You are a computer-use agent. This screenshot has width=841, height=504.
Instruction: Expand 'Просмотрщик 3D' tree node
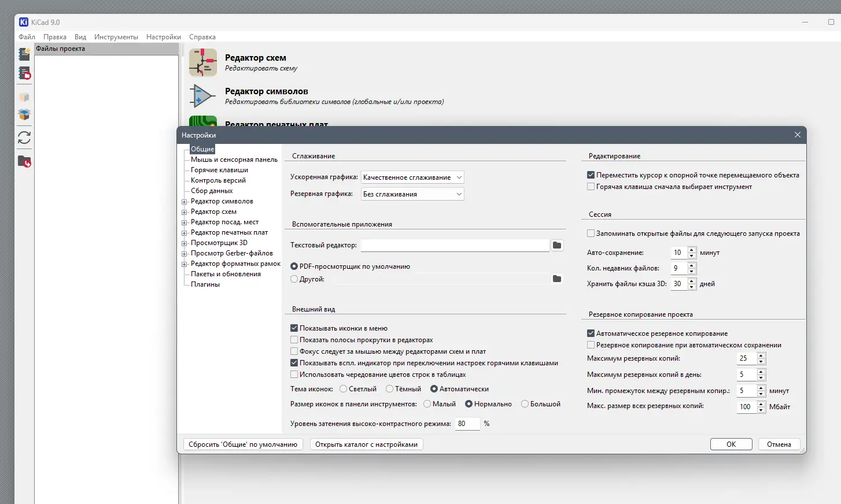[x=185, y=243]
